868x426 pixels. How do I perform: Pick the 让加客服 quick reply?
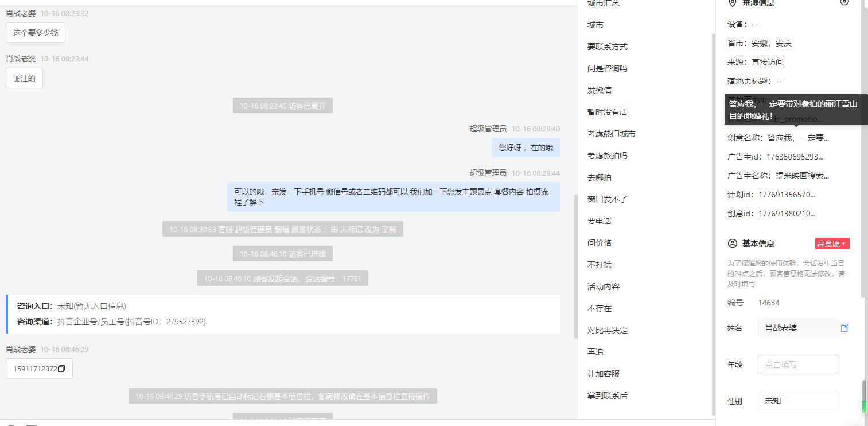[x=604, y=374]
